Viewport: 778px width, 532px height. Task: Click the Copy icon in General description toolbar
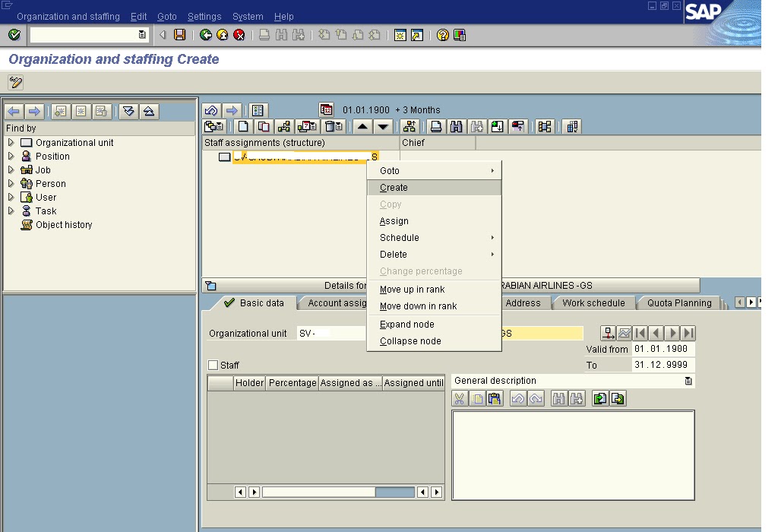tap(477, 397)
